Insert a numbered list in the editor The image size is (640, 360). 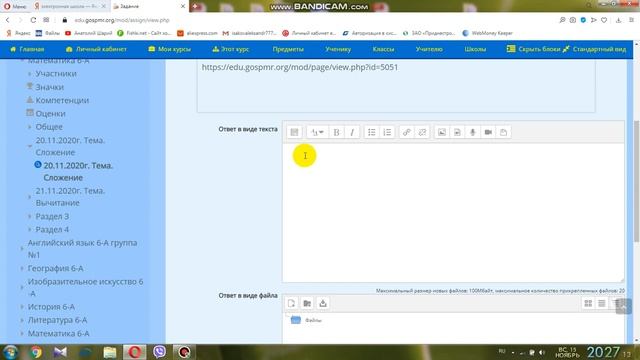click(x=387, y=132)
